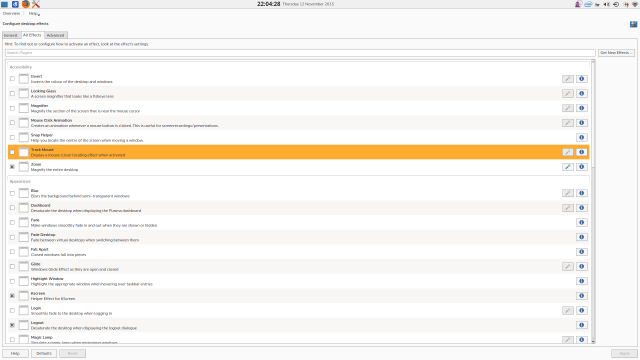Image resolution: width=640 pixels, height=360 pixels.
Task: Open Pidgin icon in system tray
Action: tap(578, 4)
